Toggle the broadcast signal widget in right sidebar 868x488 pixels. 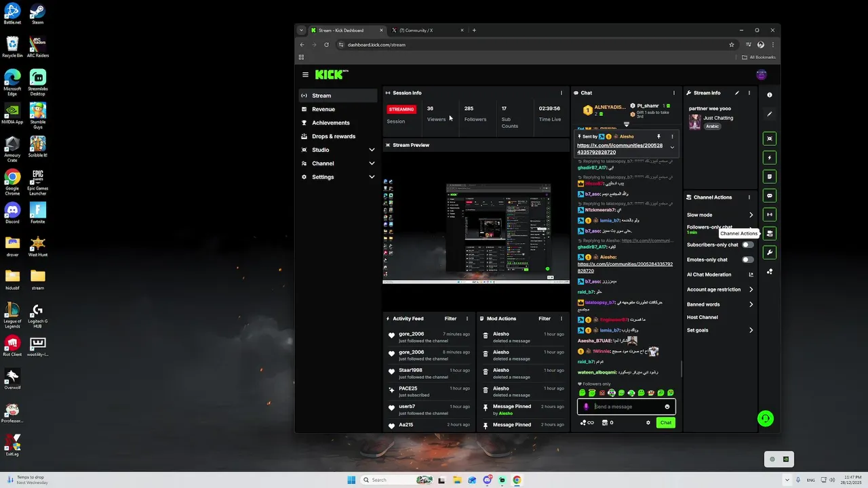point(770,214)
